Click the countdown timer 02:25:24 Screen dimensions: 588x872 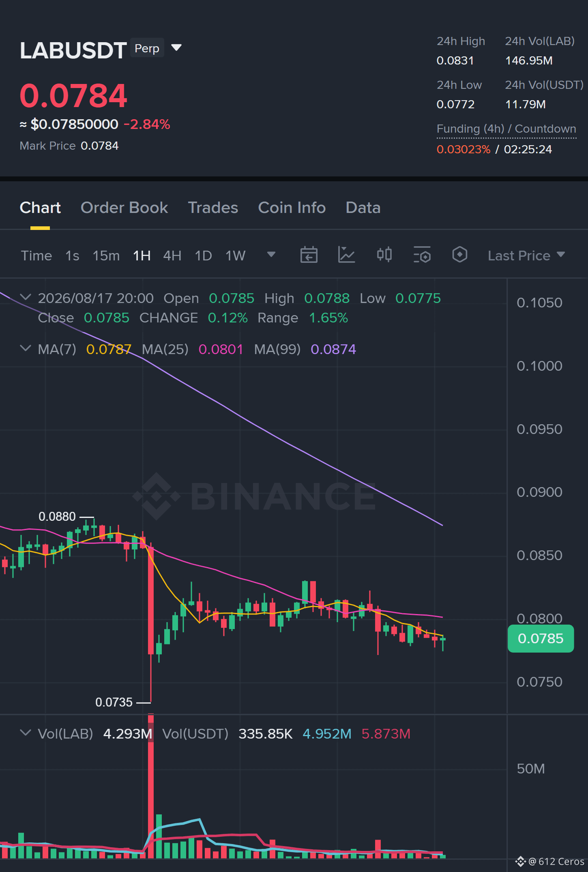click(528, 150)
